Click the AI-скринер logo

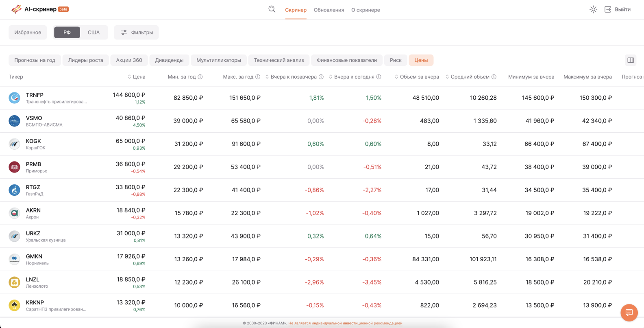[x=40, y=9]
